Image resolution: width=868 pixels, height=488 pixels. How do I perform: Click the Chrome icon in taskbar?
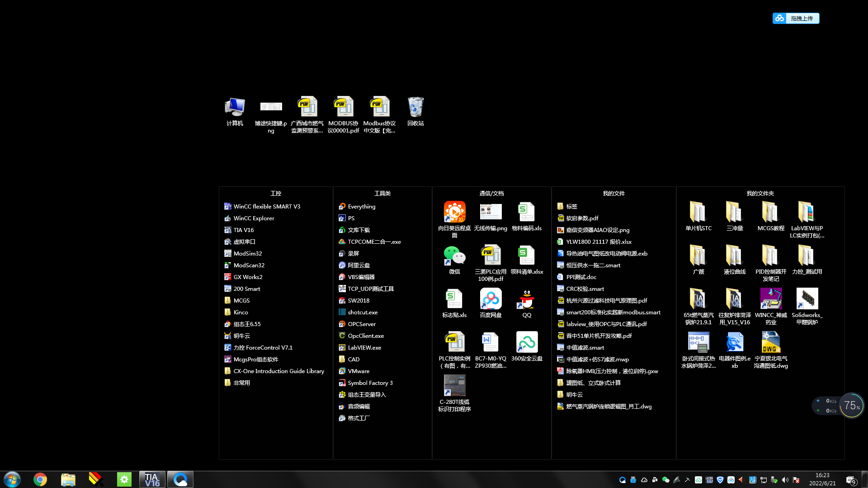point(40,479)
